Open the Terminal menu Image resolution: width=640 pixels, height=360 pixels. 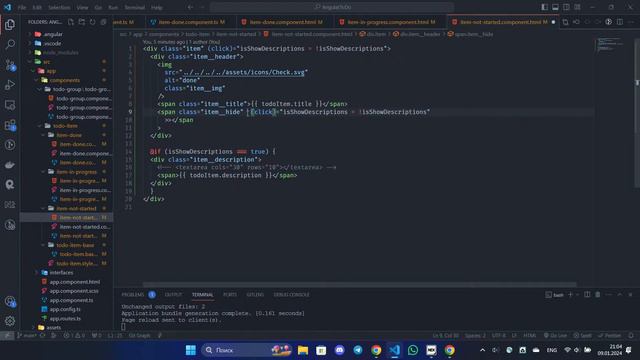pyautogui.click(x=134, y=7)
